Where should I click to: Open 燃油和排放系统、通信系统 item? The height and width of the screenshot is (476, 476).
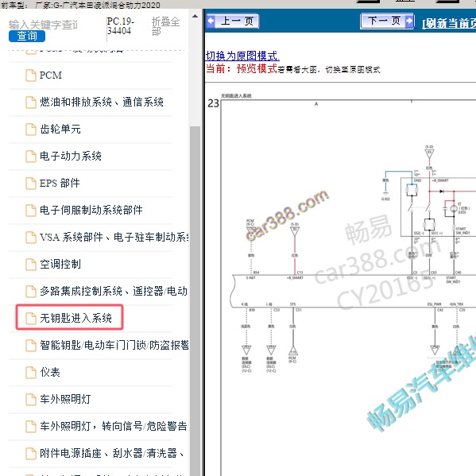coord(102,102)
